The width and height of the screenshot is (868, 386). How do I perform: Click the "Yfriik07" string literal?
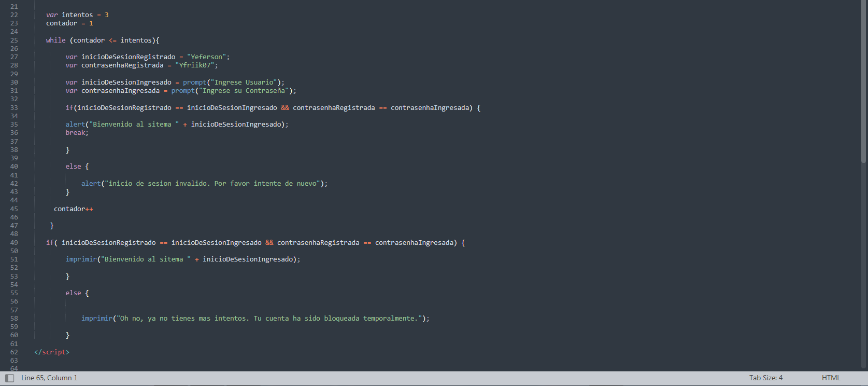click(195, 65)
